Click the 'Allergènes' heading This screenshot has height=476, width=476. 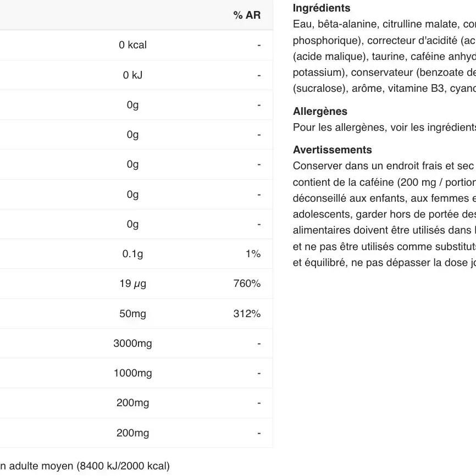(320, 112)
